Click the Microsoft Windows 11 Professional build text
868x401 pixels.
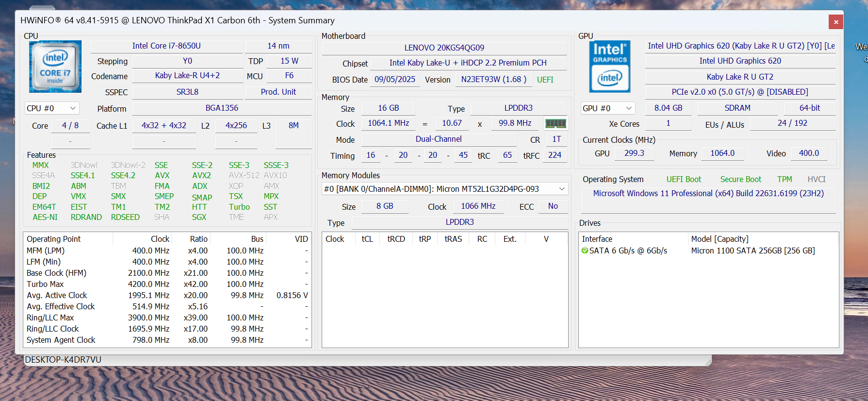[x=708, y=194]
